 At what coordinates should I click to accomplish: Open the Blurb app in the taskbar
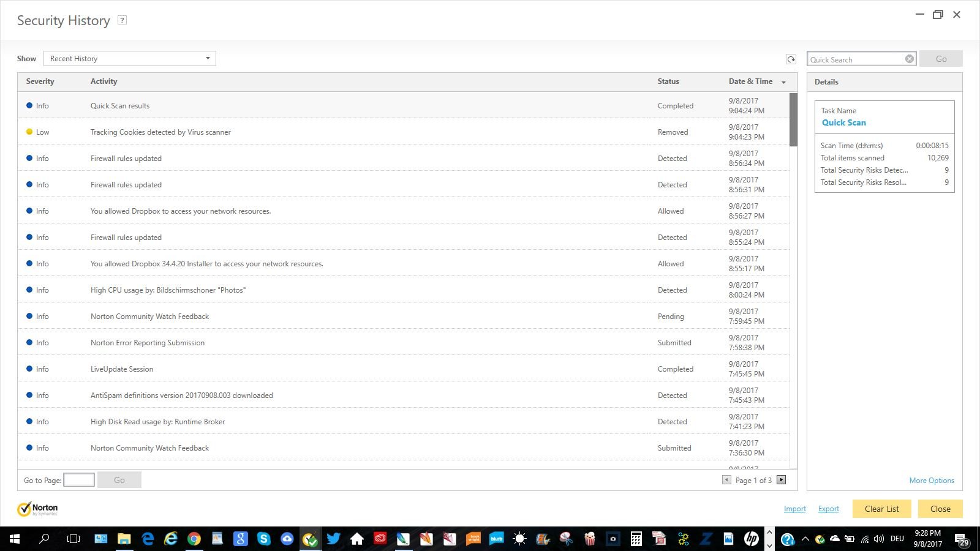coord(497,539)
